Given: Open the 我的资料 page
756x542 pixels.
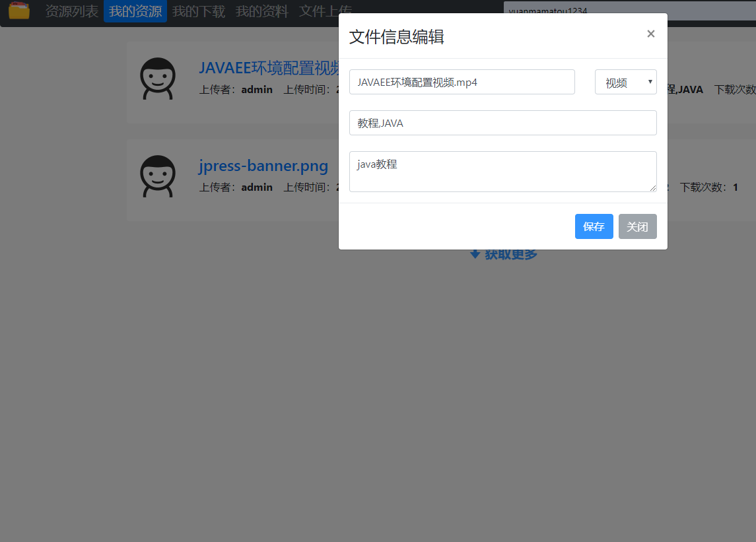Looking at the screenshot, I should pyautogui.click(x=261, y=11).
